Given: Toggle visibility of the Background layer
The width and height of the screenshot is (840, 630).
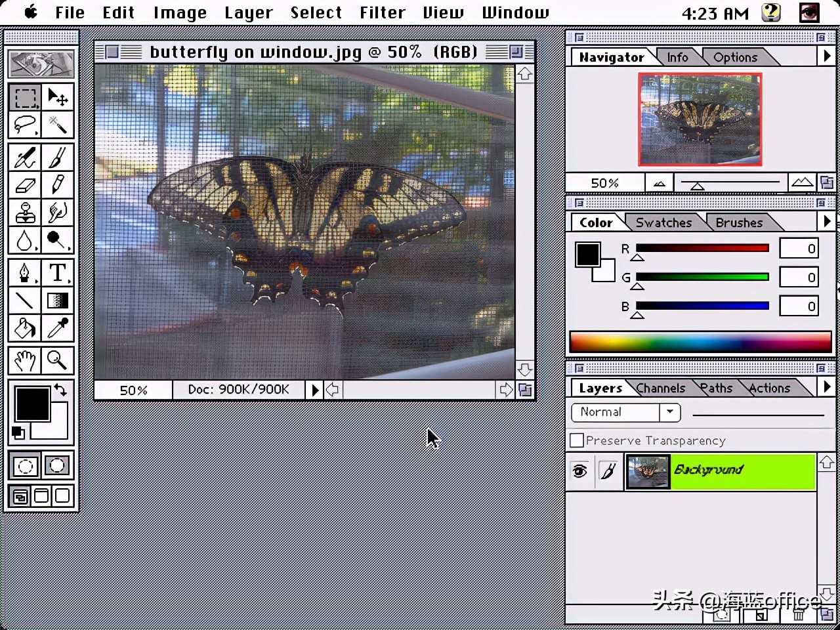Looking at the screenshot, I should tap(579, 471).
